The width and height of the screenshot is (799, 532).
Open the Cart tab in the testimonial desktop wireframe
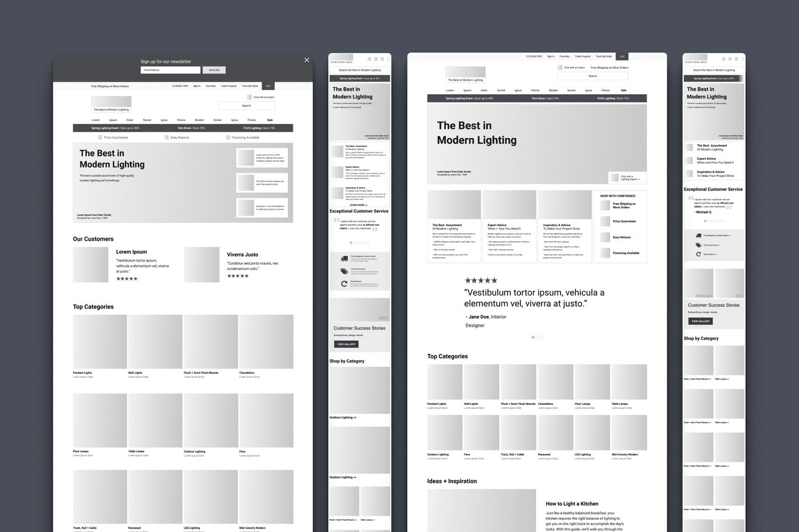(622, 56)
